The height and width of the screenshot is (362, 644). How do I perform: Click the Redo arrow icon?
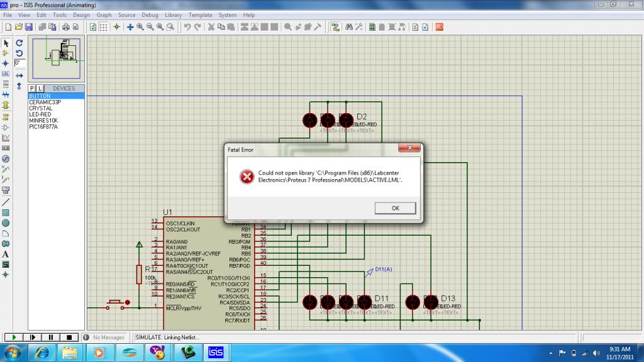pyautogui.click(x=197, y=27)
